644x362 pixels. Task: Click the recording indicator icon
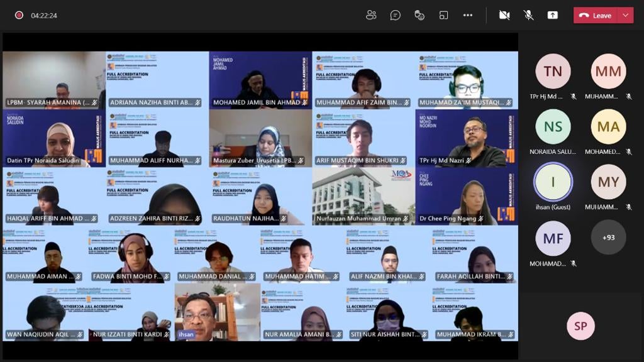[x=19, y=15]
